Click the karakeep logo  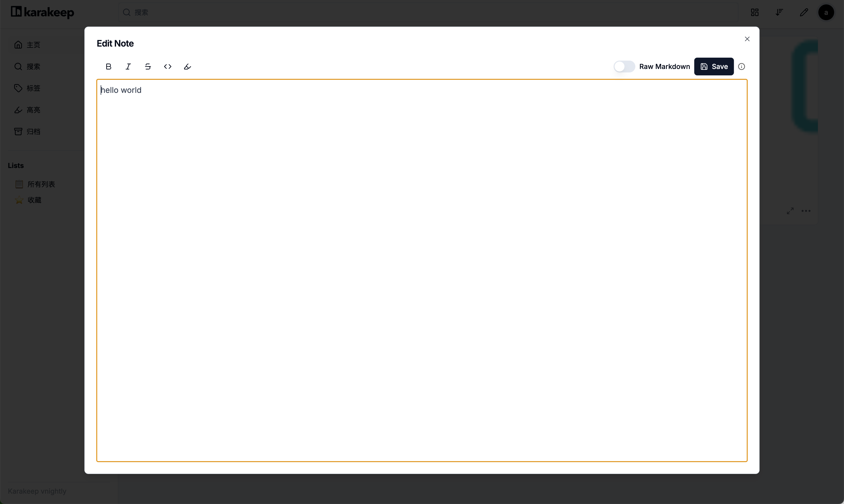[42, 12]
